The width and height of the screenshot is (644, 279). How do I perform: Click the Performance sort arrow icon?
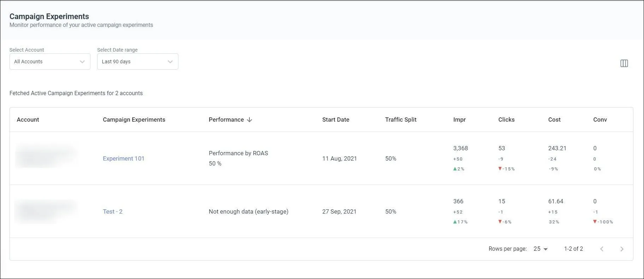coord(249,120)
